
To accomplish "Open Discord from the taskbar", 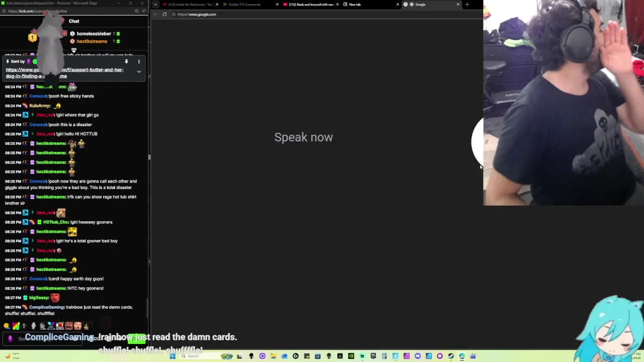I will click(x=418, y=356).
